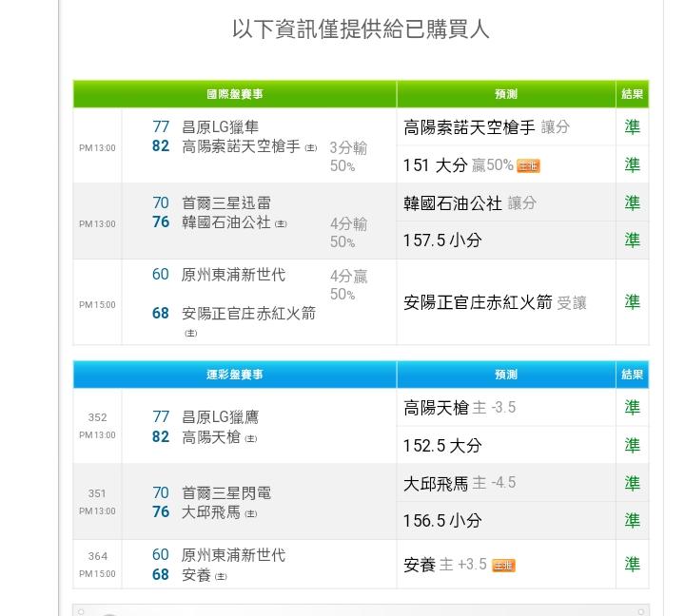The image size is (685, 616).
Task: Click score 68 beside 安養
Action: [x=161, y=574]
